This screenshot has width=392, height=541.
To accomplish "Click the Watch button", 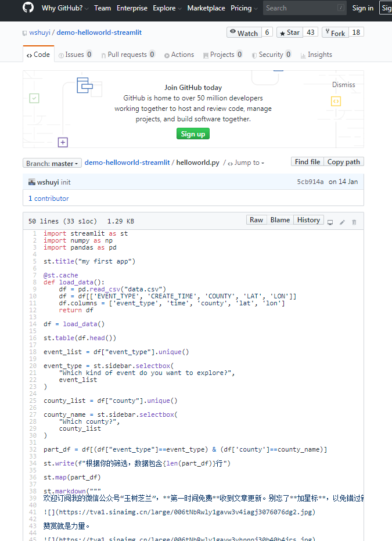I will pyautogui.click(x=244, y=33).
